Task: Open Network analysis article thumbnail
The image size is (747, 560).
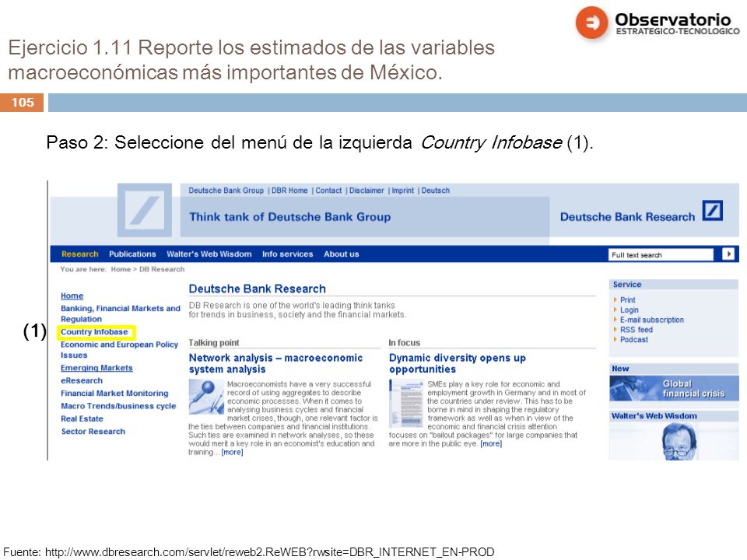Action: click(x=206, y=396)
